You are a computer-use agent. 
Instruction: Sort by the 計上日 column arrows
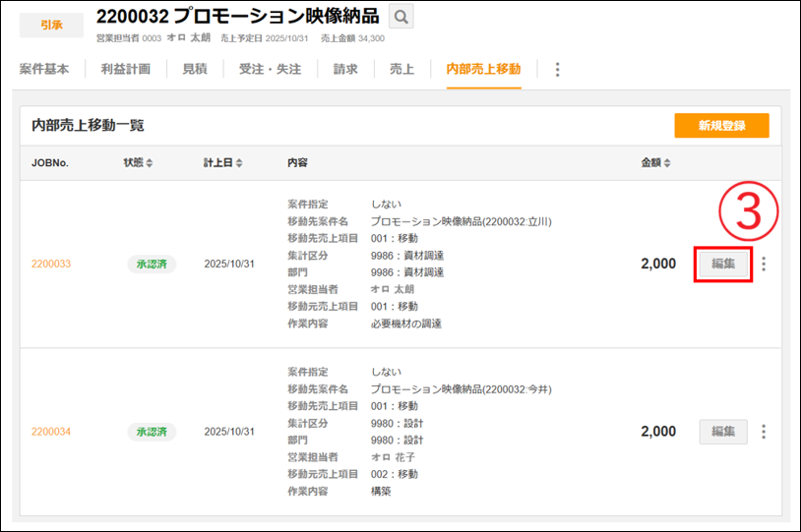(x=239, y=163)
